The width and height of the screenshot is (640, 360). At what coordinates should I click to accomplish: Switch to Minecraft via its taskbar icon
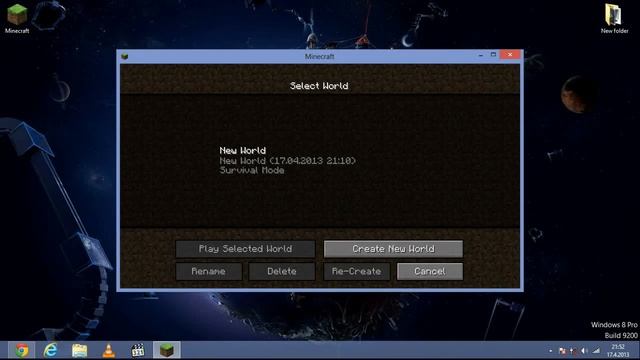(167, 350)
